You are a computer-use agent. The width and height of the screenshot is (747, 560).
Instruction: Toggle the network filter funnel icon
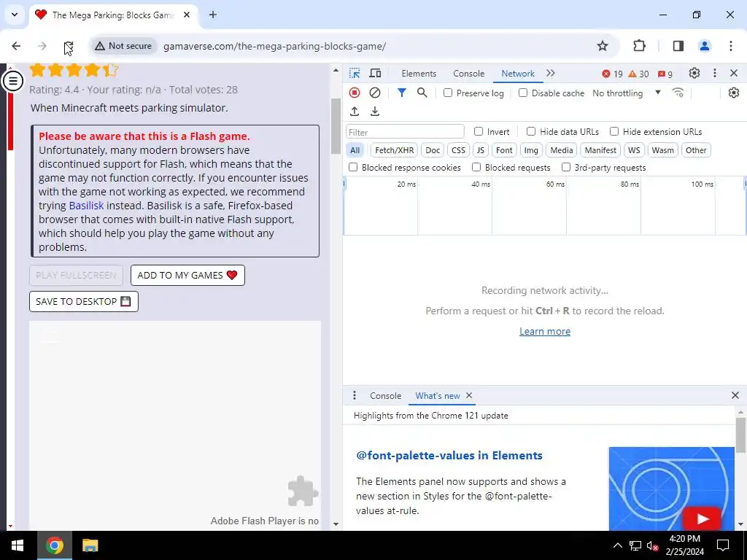click(402, 93)
